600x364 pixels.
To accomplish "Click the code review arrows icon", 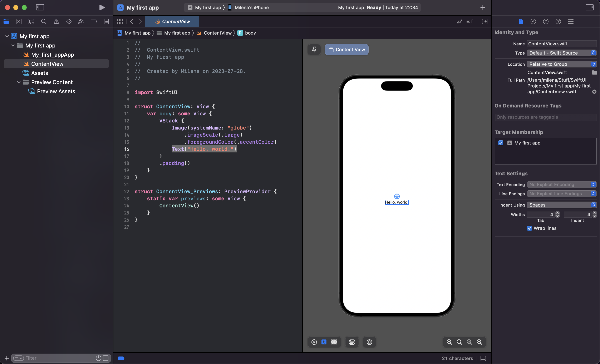I will point(459,21).
